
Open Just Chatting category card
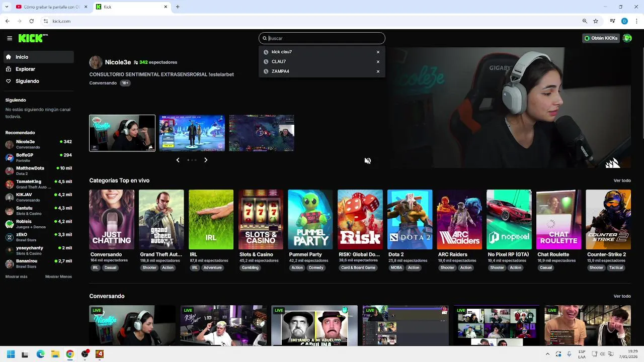(x=112, y=219)
